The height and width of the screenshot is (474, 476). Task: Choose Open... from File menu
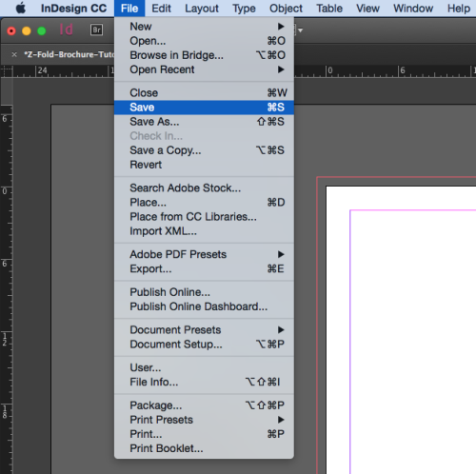click(x=204, y=41)
